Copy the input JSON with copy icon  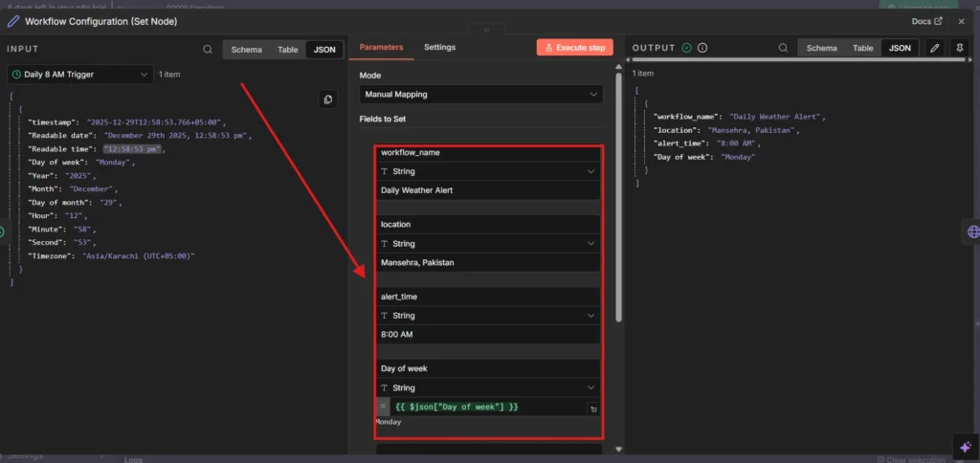[x=327, y=99]
